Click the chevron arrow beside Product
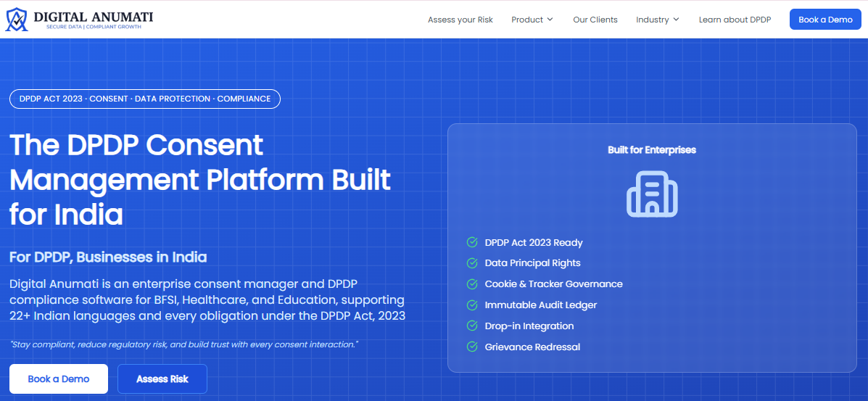 550,20
